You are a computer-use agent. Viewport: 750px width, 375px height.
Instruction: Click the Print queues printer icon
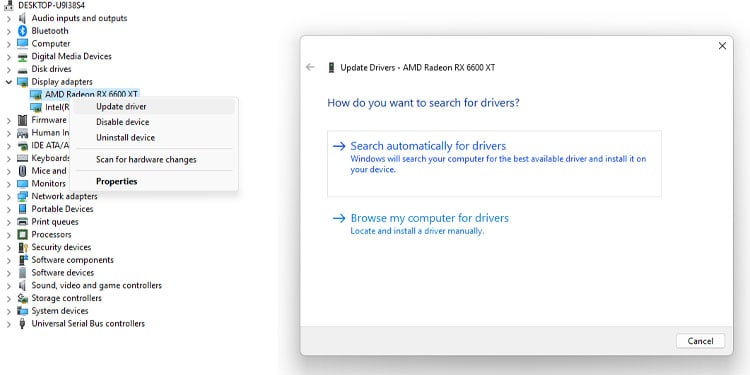point(22,222)
